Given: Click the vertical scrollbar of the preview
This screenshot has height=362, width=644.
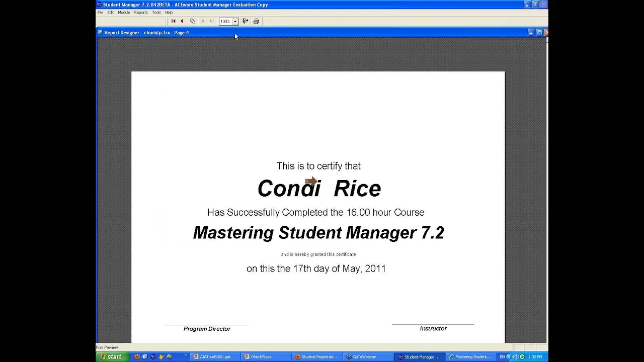Looking at the screenshot, I should click(547, 190).
